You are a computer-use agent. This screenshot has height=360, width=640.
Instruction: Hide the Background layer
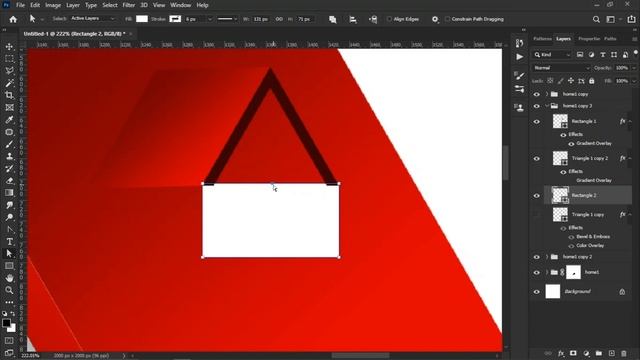(537, 292)
